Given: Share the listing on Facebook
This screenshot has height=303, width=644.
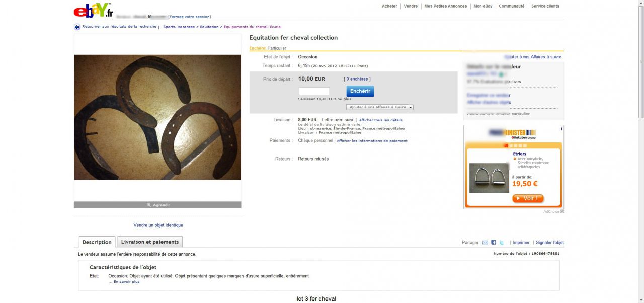Looking at the screenshot, I should (x=494, y=242).
